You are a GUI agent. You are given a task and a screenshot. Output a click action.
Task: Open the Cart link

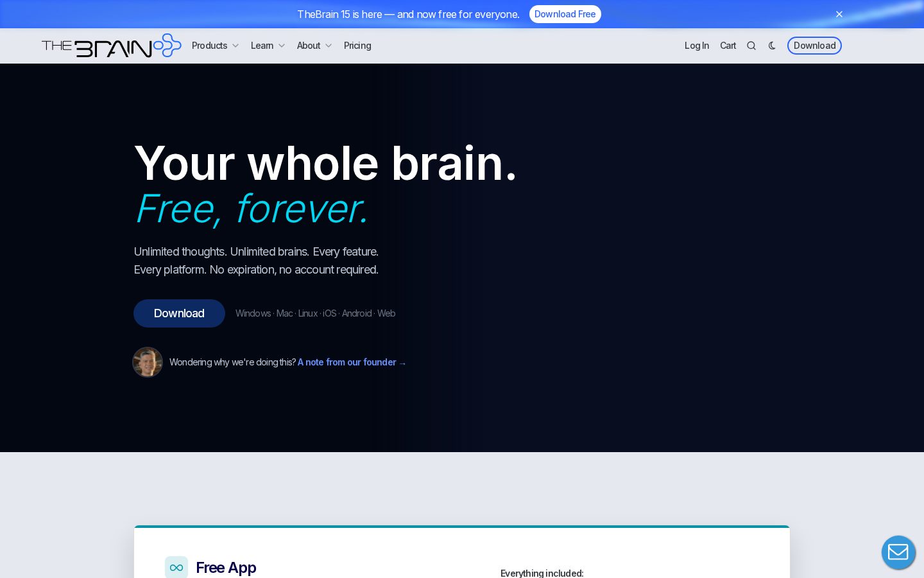coord(728,46)
